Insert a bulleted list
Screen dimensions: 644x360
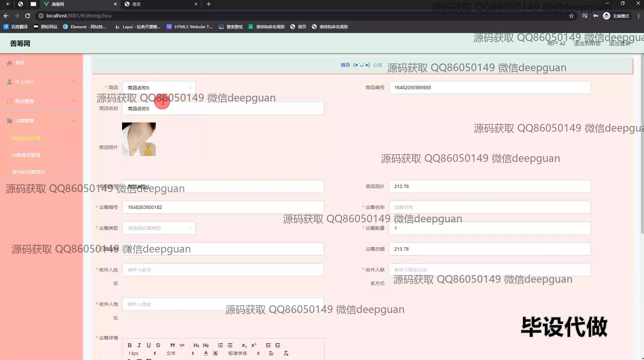point(230,345)
